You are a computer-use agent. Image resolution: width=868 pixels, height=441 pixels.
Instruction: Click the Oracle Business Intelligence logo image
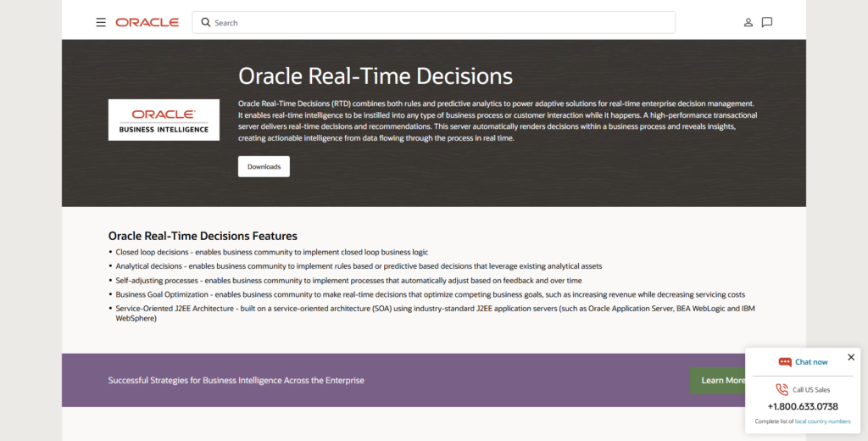[164, 120]
